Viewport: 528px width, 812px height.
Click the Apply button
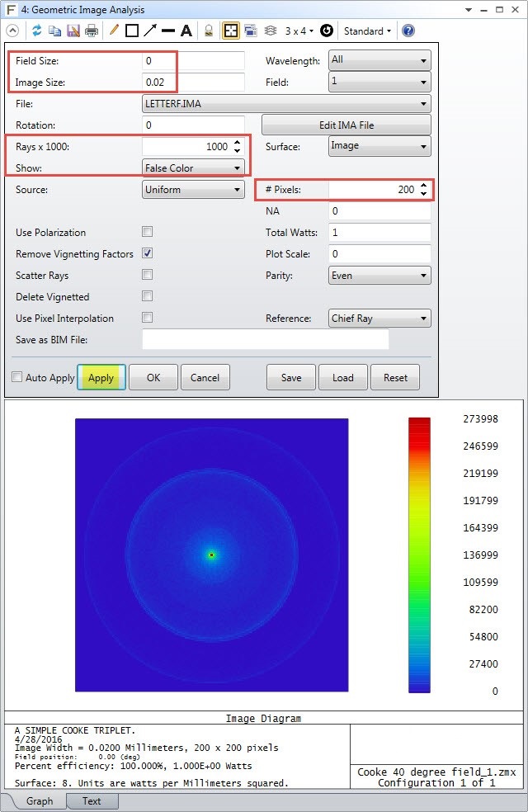(x=101, y=377)
